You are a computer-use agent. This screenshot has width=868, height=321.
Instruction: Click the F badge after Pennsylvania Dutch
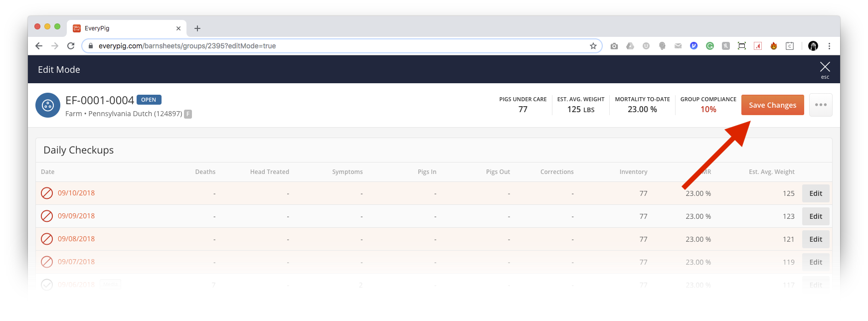(x=188, y=114)
